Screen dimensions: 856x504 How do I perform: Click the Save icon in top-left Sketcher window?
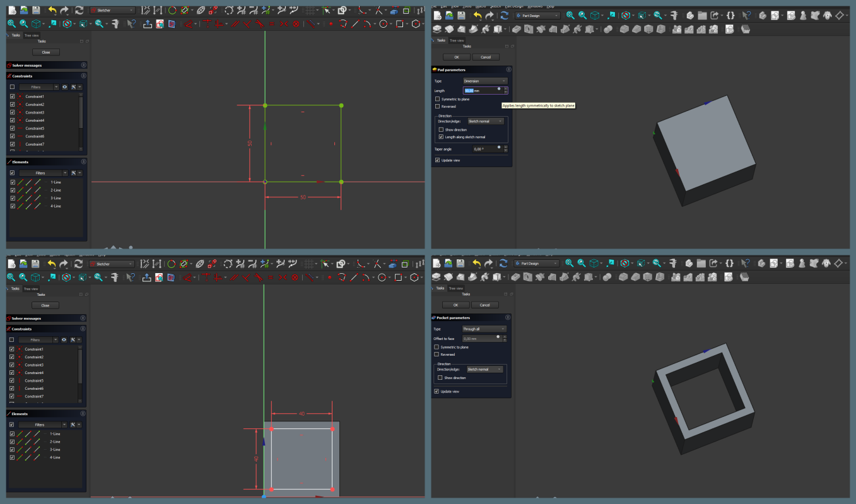point(36,10)
